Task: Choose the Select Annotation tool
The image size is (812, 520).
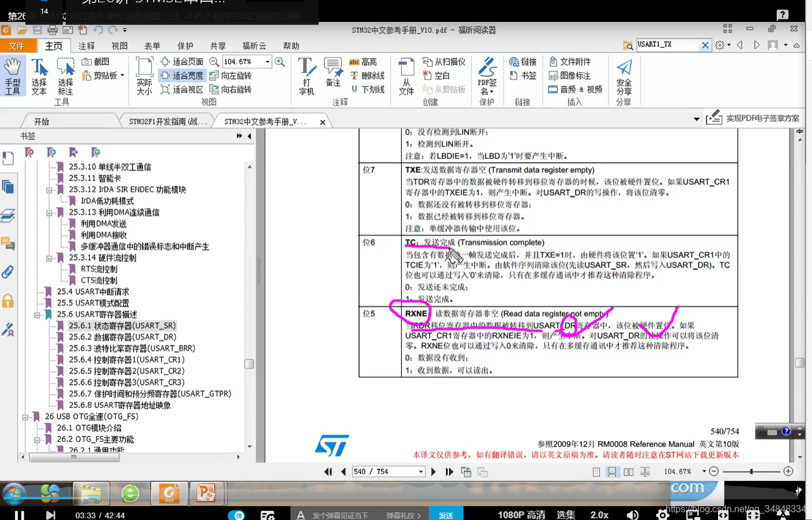Action: pos(65,75)
